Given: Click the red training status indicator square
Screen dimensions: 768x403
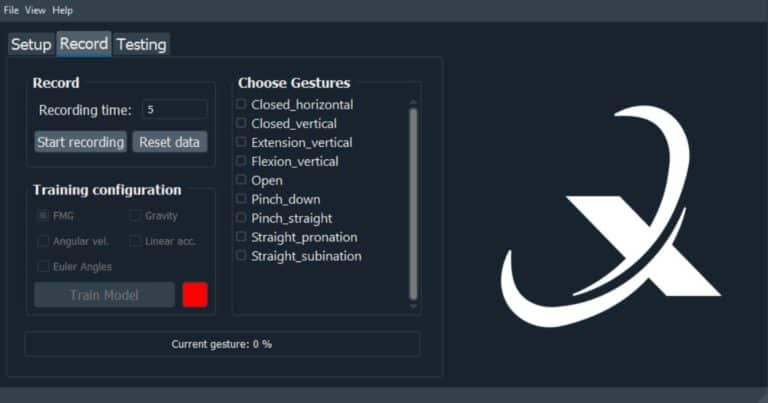Looking at the screenshot, I should 195,295.
